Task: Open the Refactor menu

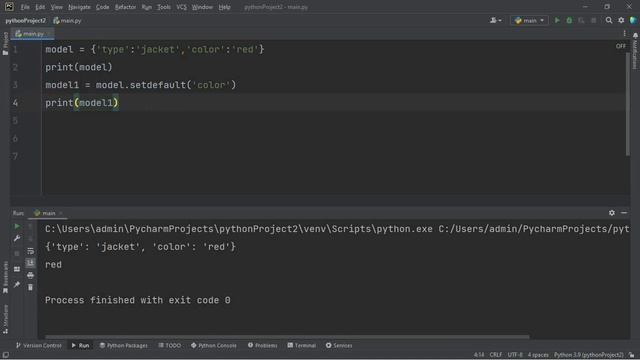Action: [x=125, y=7]
